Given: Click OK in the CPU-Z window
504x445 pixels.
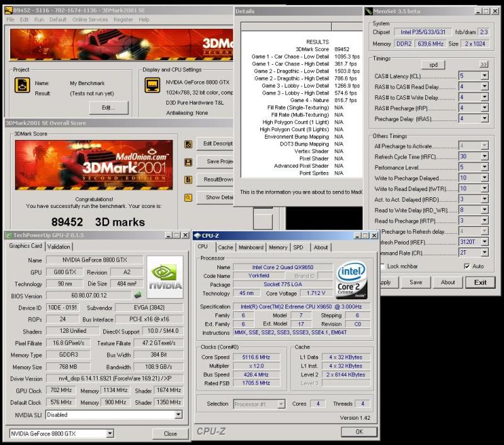Looking at the screenshot, I should point(359,432).
